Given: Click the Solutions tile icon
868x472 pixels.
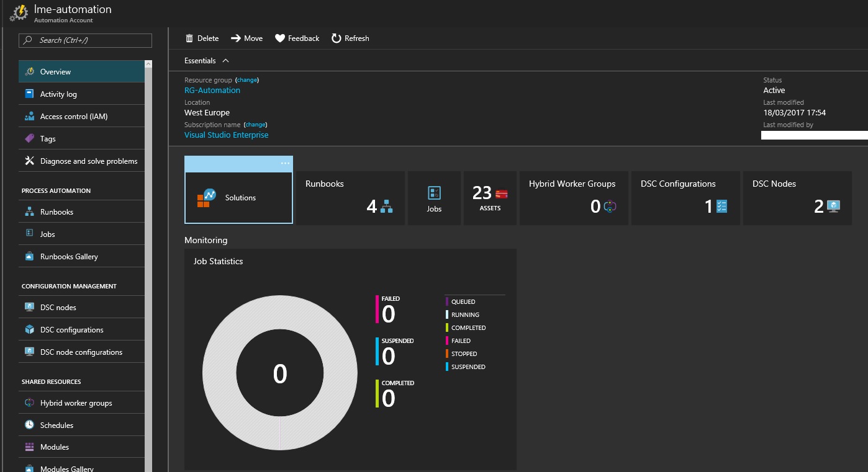Looking at the screenshot, I should [x=207, y=198].
